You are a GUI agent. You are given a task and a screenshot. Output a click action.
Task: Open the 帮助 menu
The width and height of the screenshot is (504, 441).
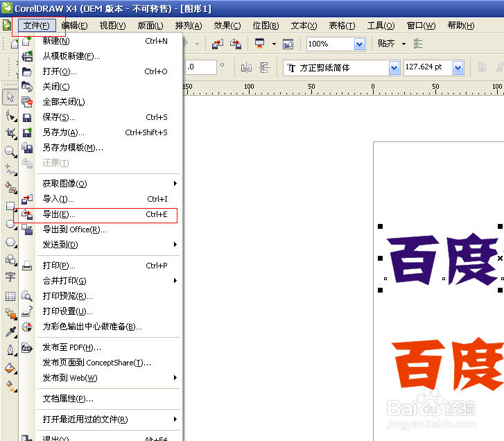tap(461, 26)
